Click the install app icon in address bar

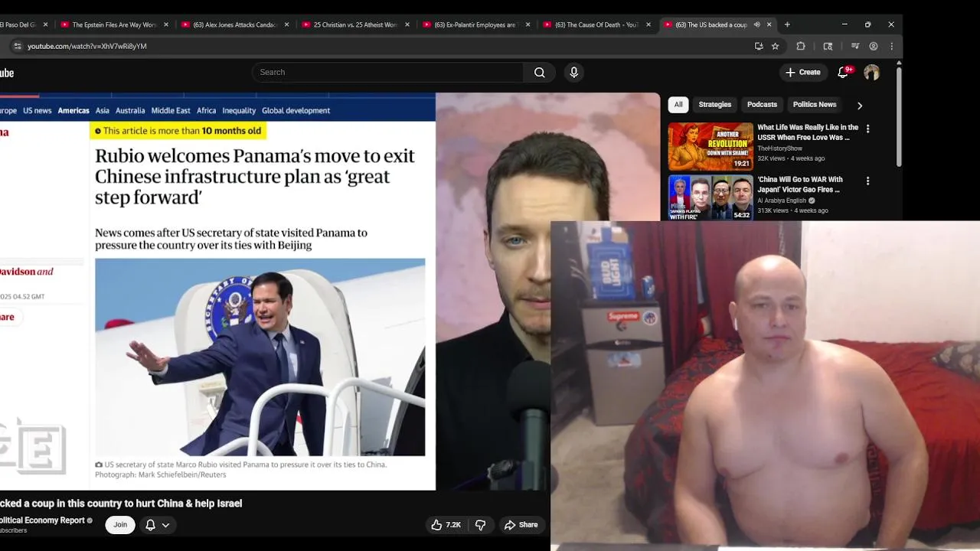point(759,46)
